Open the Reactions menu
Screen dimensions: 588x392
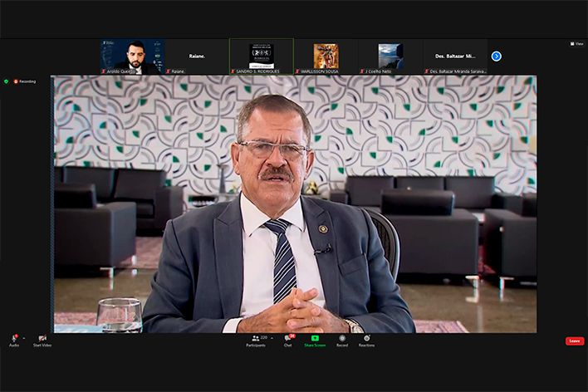[366, 341]
